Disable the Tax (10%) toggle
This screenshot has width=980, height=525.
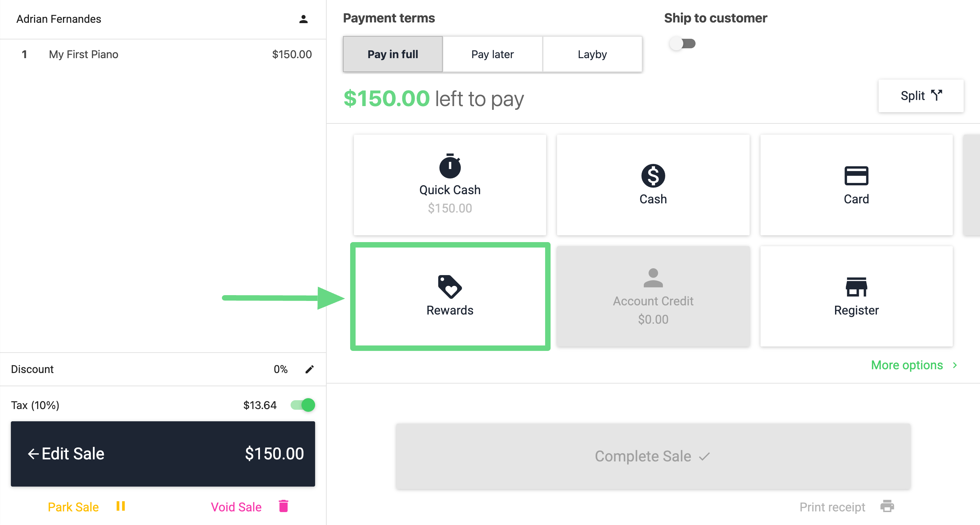tap(303, 405)
